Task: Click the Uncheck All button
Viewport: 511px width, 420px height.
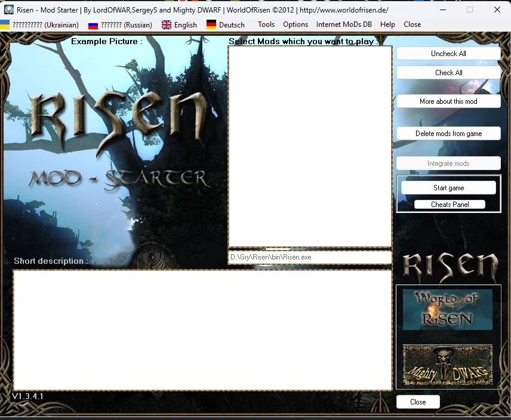Action: click(448, 54)
